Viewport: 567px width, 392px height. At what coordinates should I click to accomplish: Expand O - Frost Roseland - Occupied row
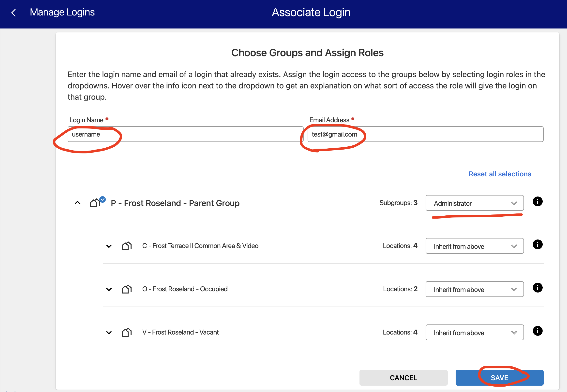click(x=109, y=289)
